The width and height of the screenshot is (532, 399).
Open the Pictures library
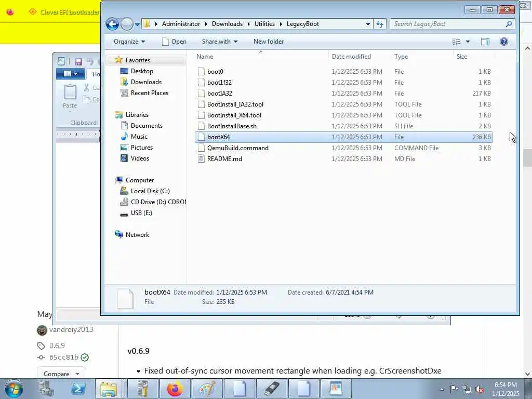click(141, 147)
